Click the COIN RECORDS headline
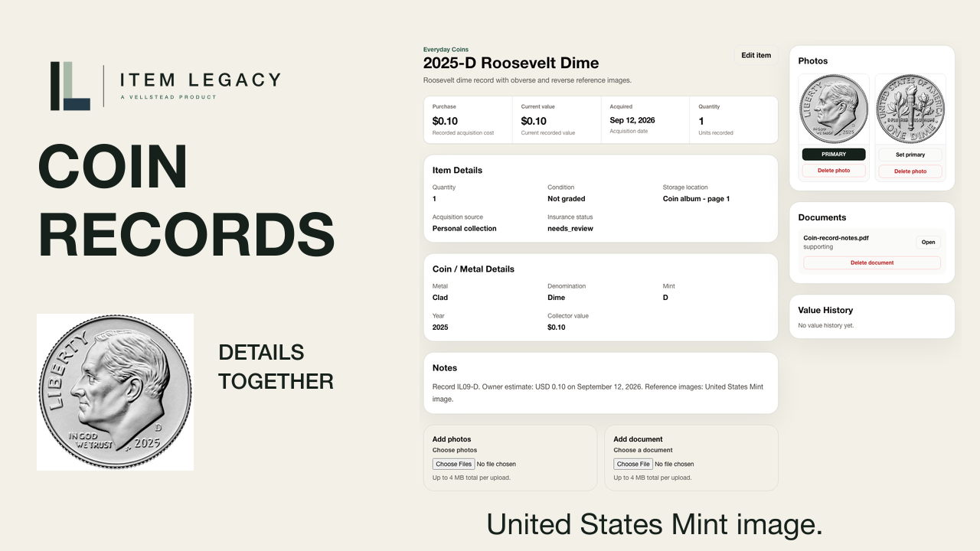 tap(186, 201)
